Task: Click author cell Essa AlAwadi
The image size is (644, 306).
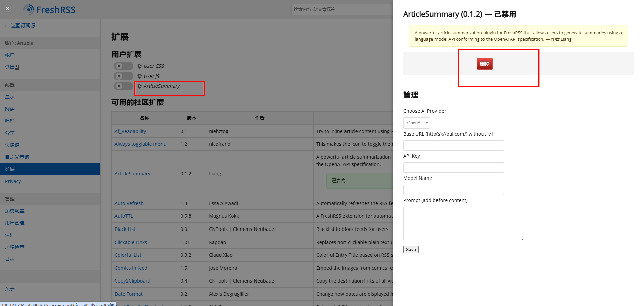Action: tap(223, 203)
